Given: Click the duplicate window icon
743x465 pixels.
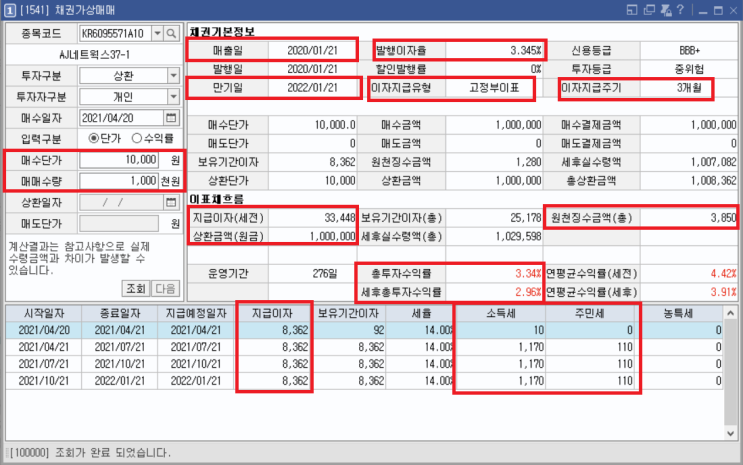Looking at the screenshot, I should coord(649,10).
